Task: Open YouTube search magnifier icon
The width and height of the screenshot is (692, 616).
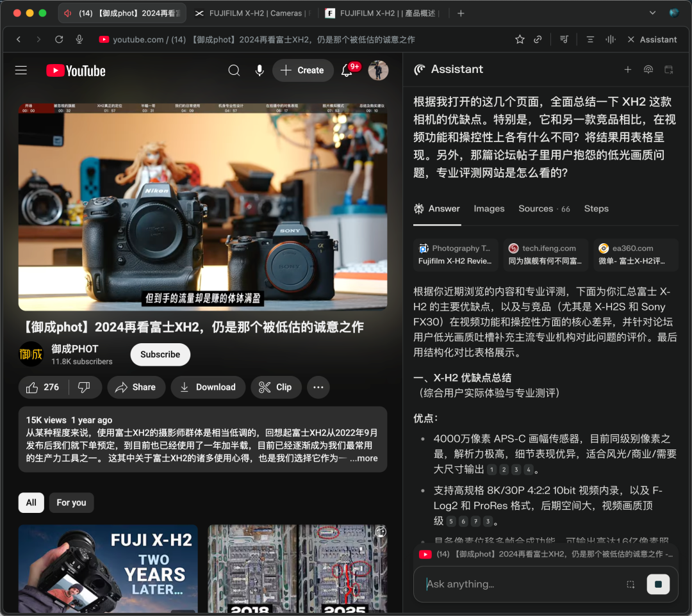Action: tap(234, 70)
